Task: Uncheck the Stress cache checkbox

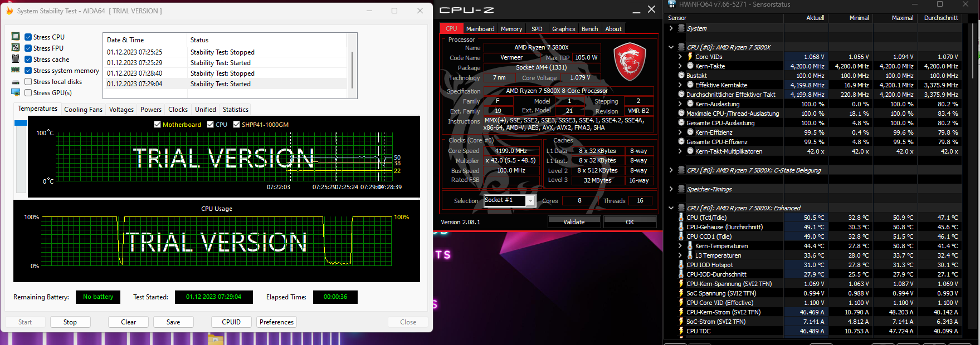Action: (28, 60)
